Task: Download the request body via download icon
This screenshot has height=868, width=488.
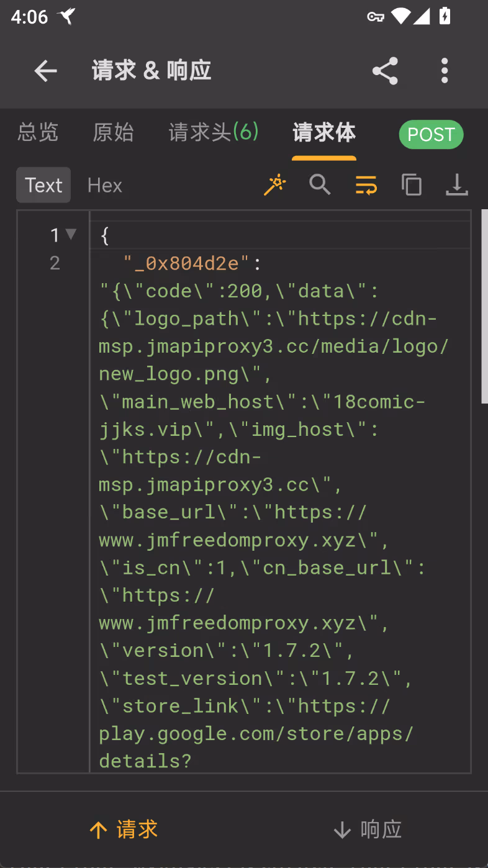Action: click(456, 185)
